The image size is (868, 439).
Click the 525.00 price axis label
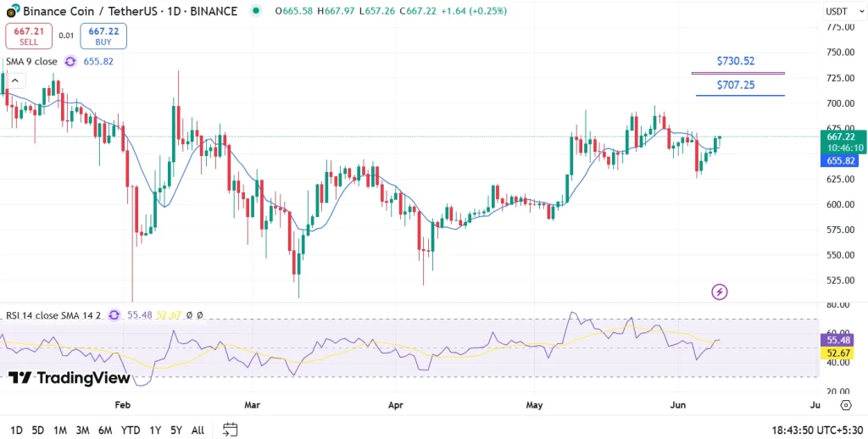point(841,281)
